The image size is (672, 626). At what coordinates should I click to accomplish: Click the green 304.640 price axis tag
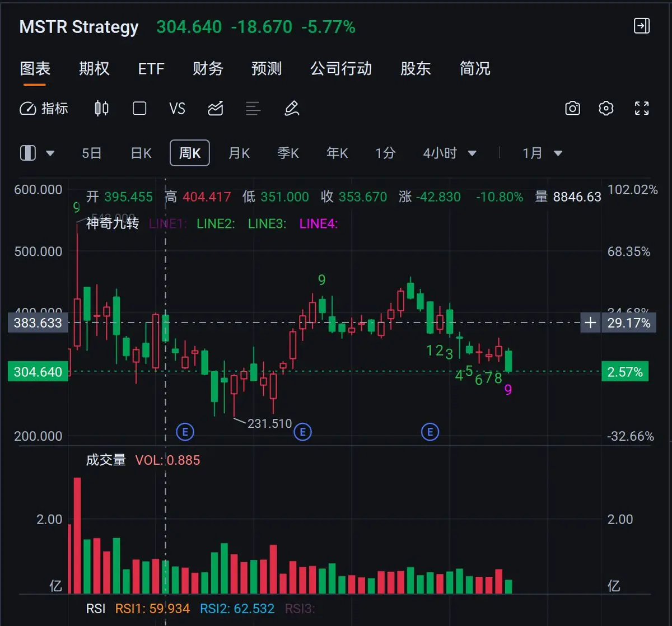(x=38, y=372)
